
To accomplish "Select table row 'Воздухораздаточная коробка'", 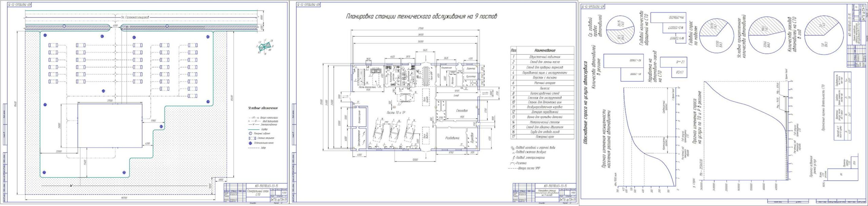I will click(542, 107).
